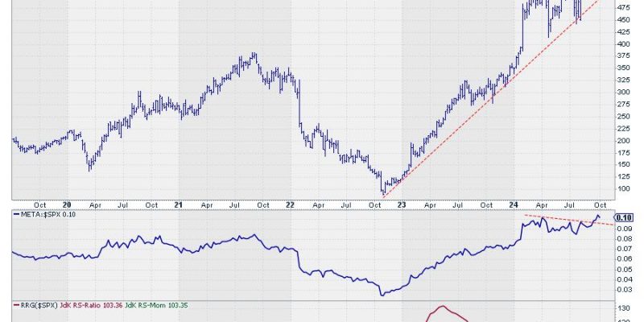The image size is (644, 322).
Task: Select the RRG($SPX) legend text
Action: [x=39, y=305]
